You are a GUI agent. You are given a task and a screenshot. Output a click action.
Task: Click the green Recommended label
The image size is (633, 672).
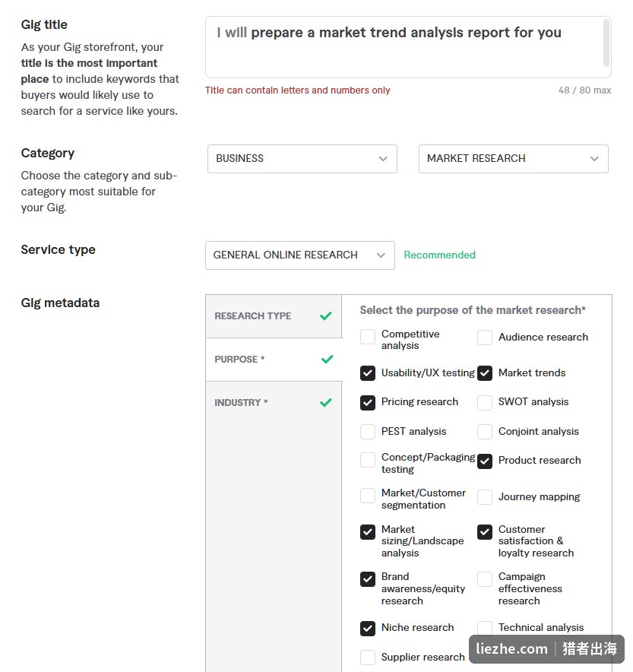click(439, 255)
